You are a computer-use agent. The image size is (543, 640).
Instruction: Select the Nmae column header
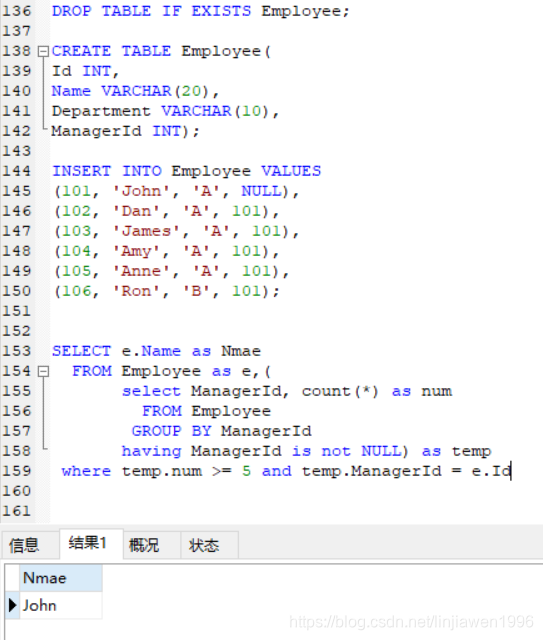tap(61, 578)
